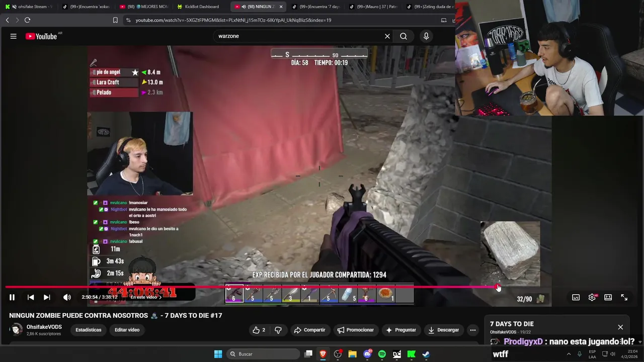Screen dimensions: 644x362
Task: Go to the previous video in playlist
Action: (x=31, y=297)
